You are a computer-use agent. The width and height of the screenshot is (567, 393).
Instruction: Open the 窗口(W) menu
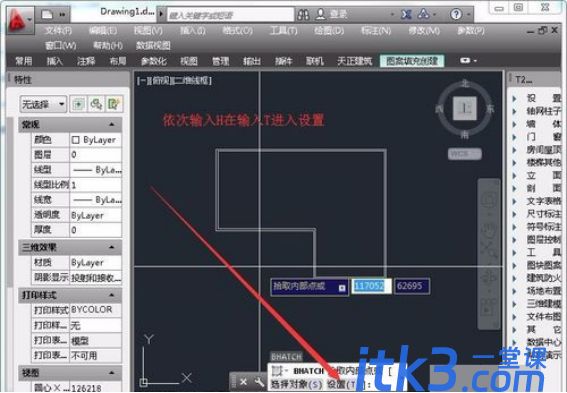pos(60,46)
